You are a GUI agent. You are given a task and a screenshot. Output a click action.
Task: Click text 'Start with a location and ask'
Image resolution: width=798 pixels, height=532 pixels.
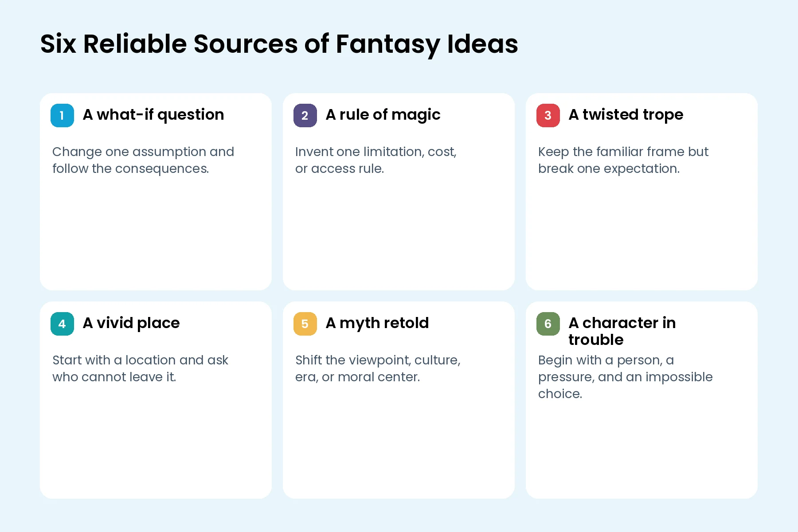pyautogui.click(x=140, y=360)
